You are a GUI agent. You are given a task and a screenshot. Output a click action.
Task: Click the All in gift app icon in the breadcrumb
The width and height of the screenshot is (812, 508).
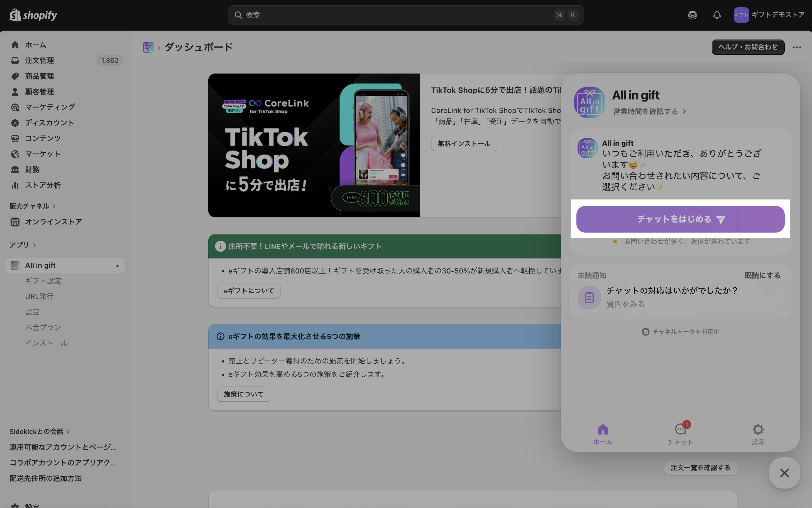[148, 47]
